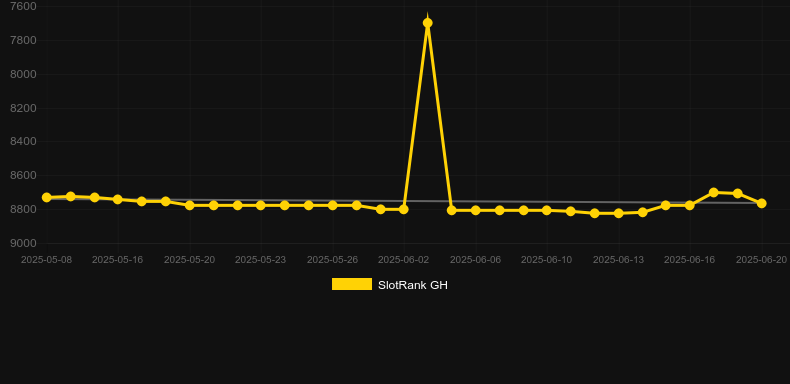
Task: Click the 2025-06-02 x-axis date label
Action: pos(404,260)
